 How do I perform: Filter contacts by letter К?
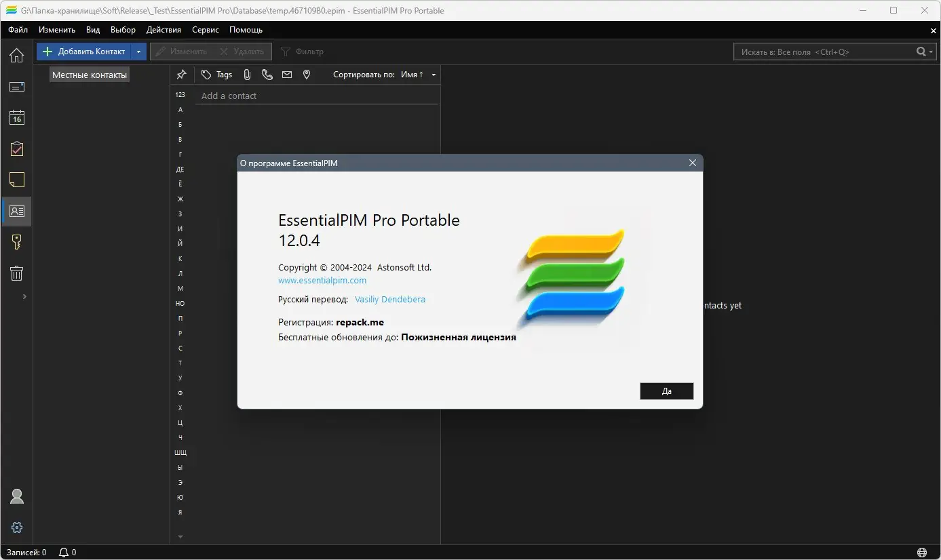[180, 258]
